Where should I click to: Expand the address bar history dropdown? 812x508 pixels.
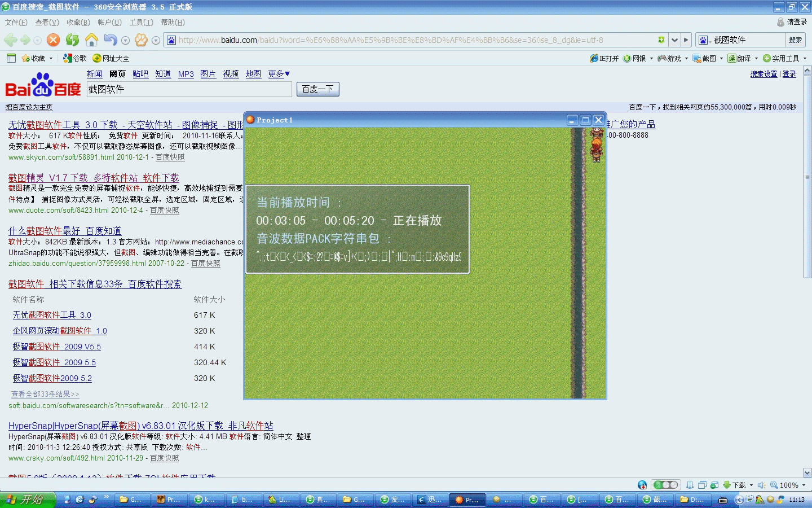coord(674,40)
